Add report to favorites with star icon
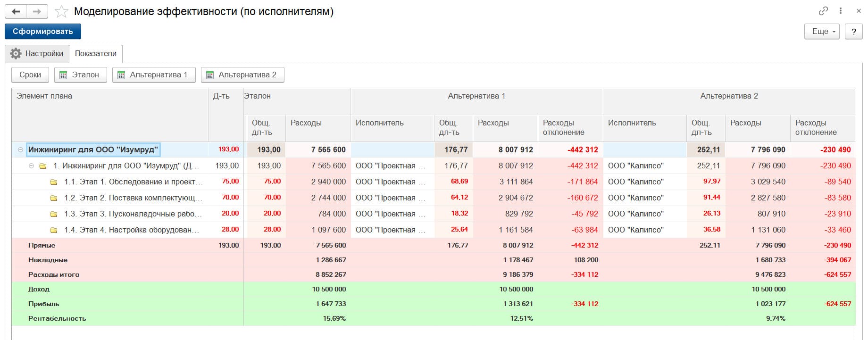This screenshot has height=340, width=868. (61, 12)
